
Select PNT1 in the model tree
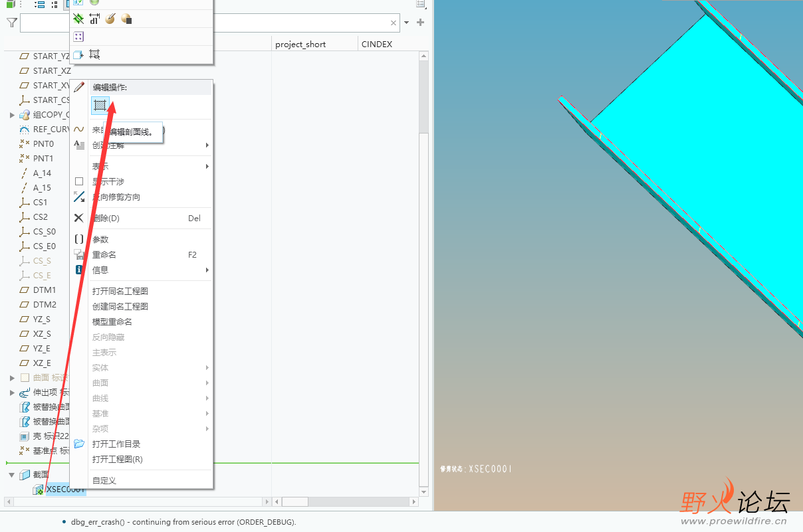click(43, 158)
